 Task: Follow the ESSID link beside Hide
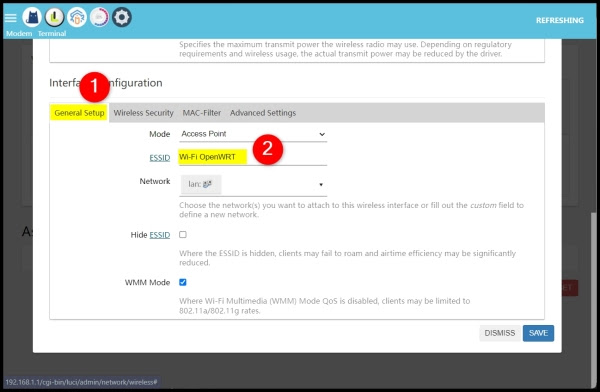coord(160,235)
